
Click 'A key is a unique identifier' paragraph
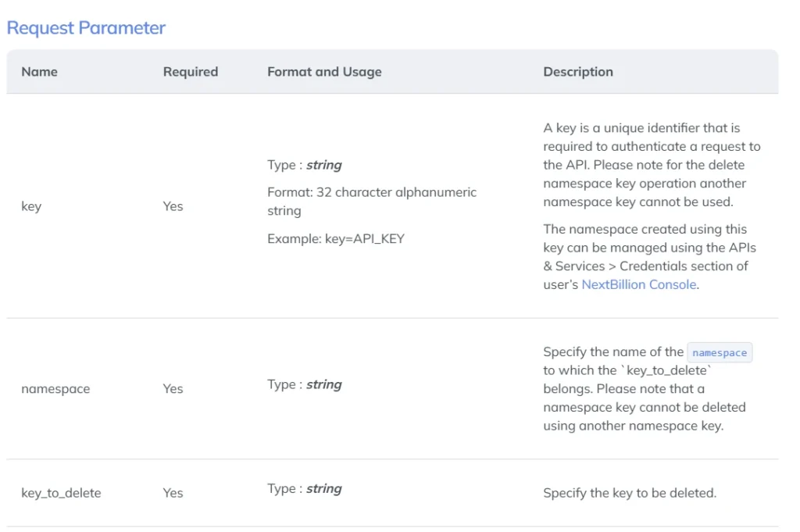[x=652, y=165]
